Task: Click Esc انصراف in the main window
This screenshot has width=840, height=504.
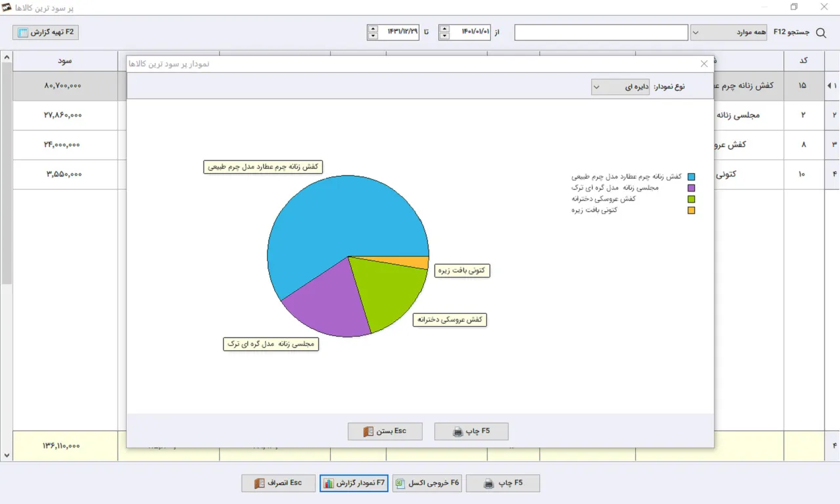Action: [x=279, y=483]
